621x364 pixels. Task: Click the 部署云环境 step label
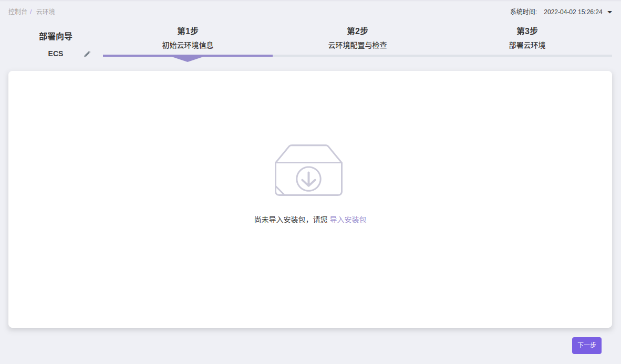527,46
